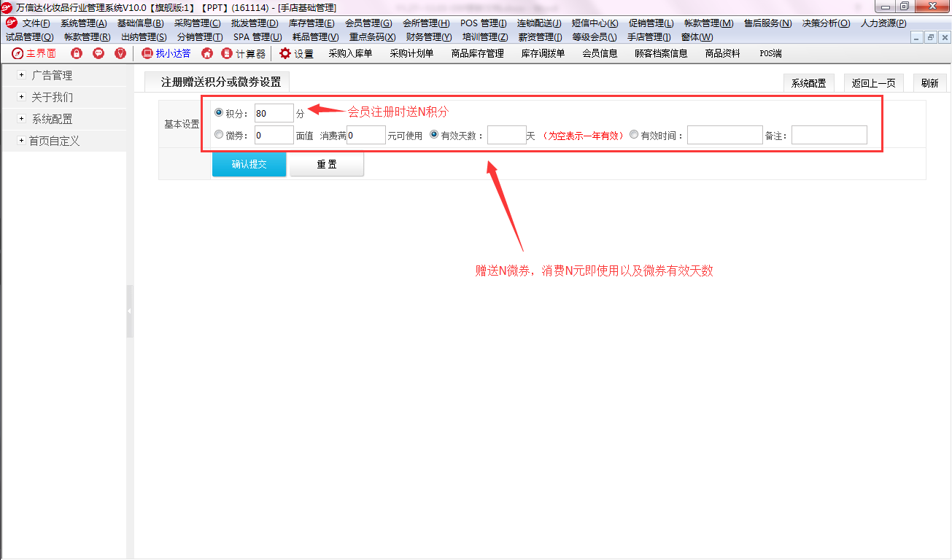Click the sidebar collapse splitter handle
Image resolution: width=952 pixels, height=560 pixels.
click(x=130, y=311)
